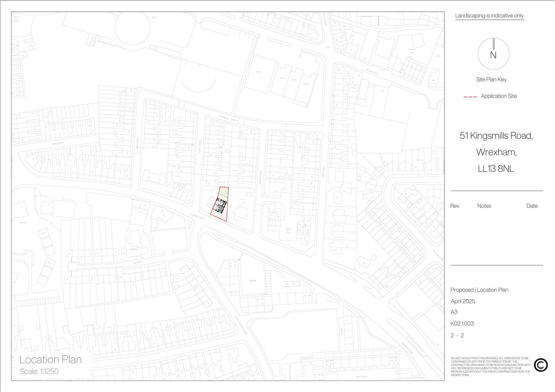Click the red dashed line legend sample
Image resolution: width=555 pixels, height=392 pixels.
pos(470,97)
